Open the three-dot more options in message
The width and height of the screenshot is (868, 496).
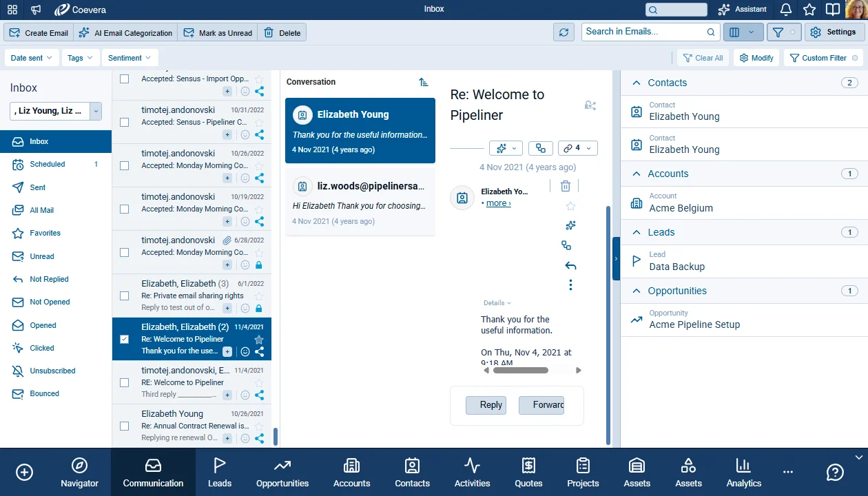click(x=570, y=285)
